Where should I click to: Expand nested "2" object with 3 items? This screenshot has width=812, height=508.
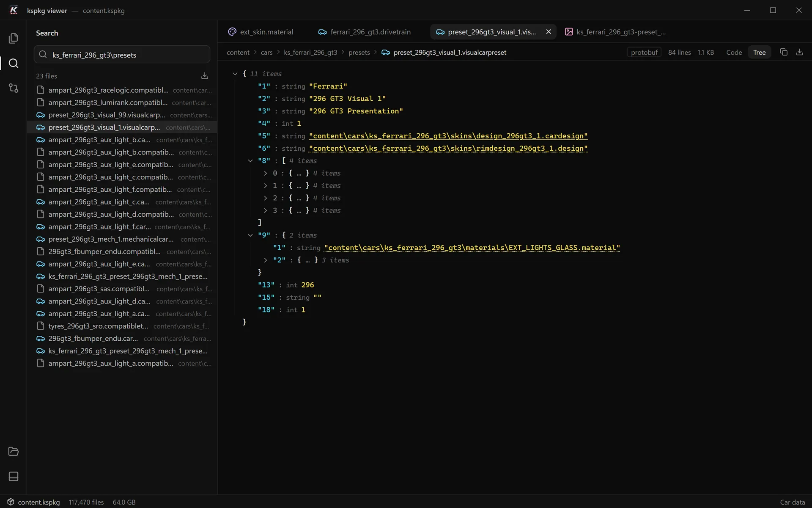(265, 260)
